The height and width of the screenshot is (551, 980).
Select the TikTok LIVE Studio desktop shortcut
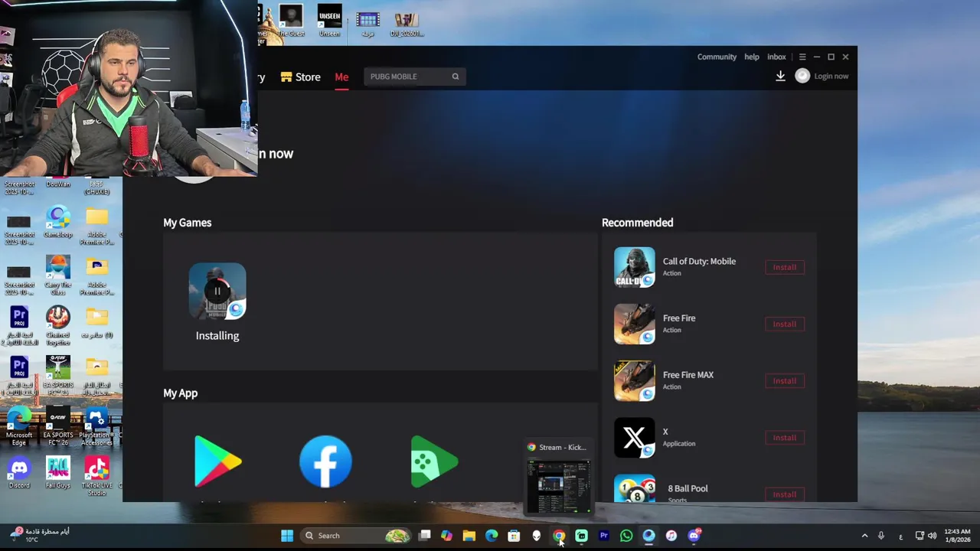pos(96,476)
